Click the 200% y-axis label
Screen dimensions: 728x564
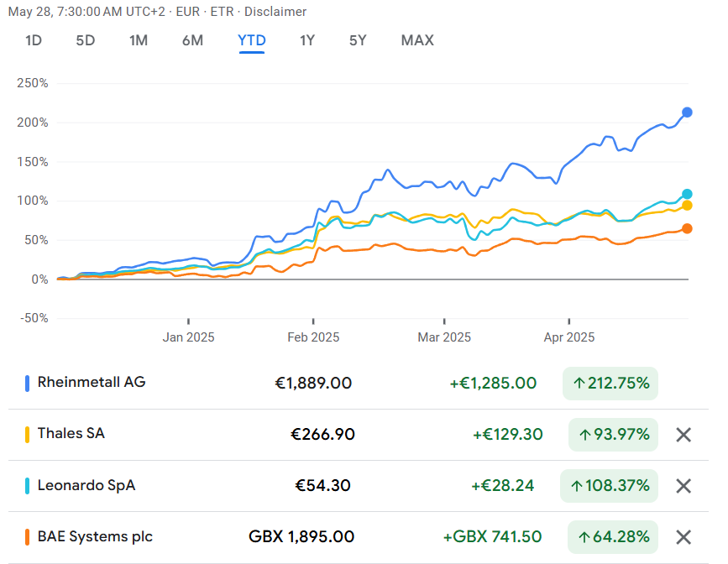point(33,123)
